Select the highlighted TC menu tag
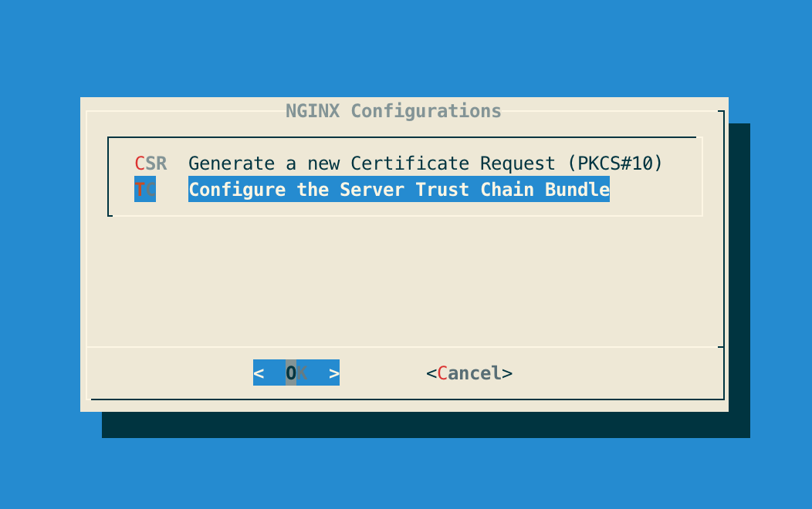The image size is (812, 509). [145, 190]
